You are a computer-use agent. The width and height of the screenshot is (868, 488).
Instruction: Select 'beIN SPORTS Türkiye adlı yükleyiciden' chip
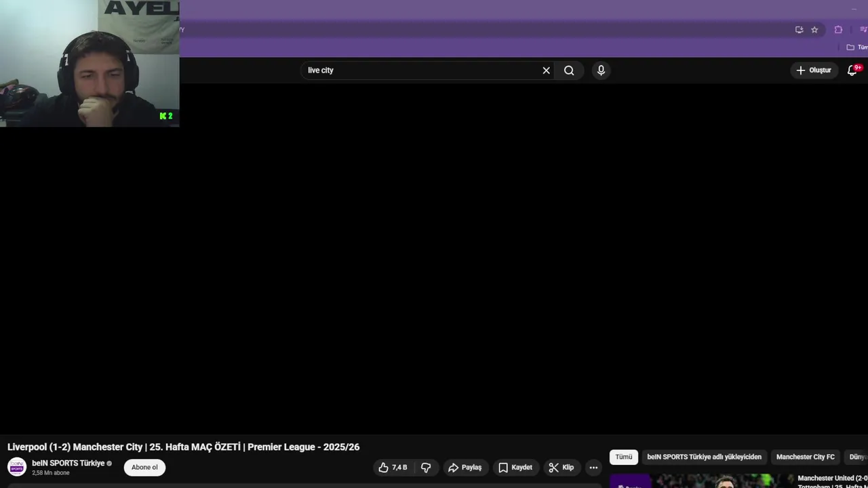704,457
